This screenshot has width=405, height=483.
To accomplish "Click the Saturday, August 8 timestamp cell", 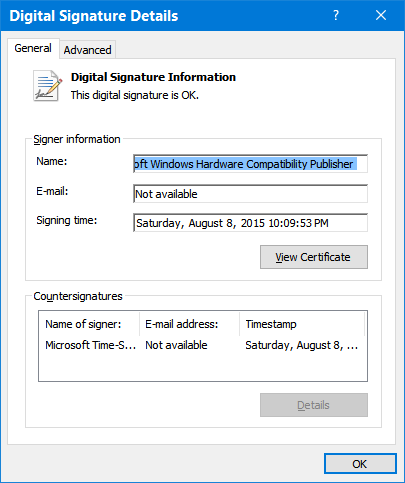I will 302,345.
